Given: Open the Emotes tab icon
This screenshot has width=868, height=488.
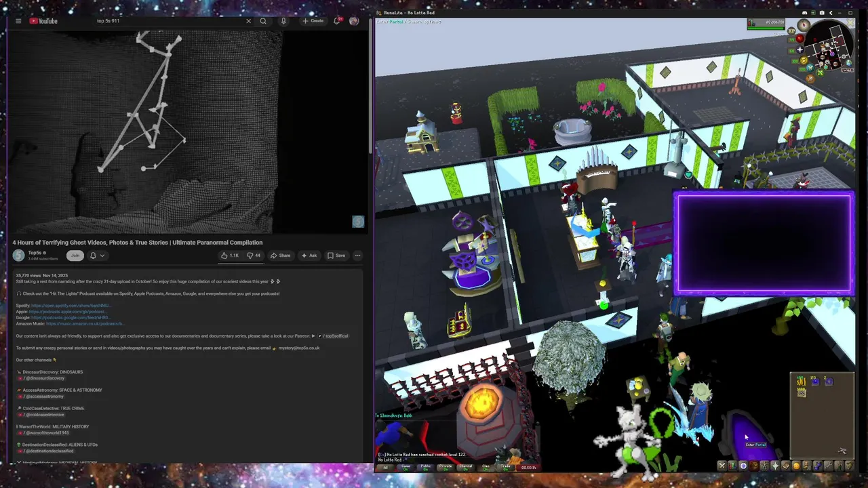Looking at the screenshot, I should point(839,466).
